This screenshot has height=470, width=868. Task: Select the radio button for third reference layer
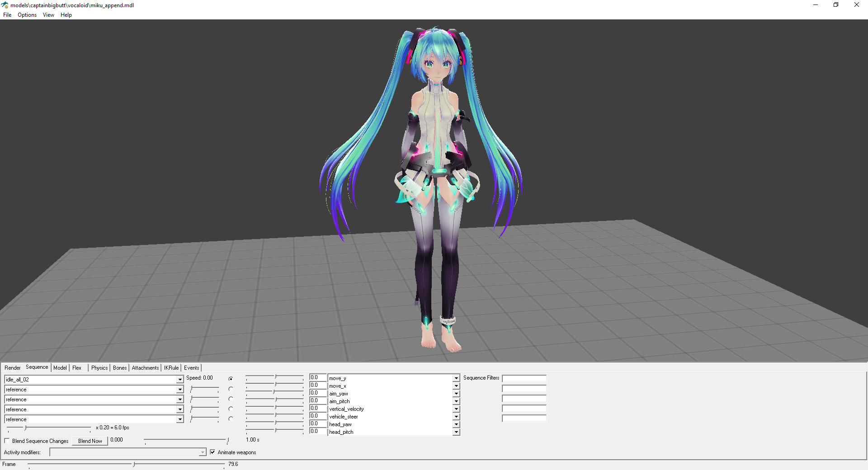[231, 409]
